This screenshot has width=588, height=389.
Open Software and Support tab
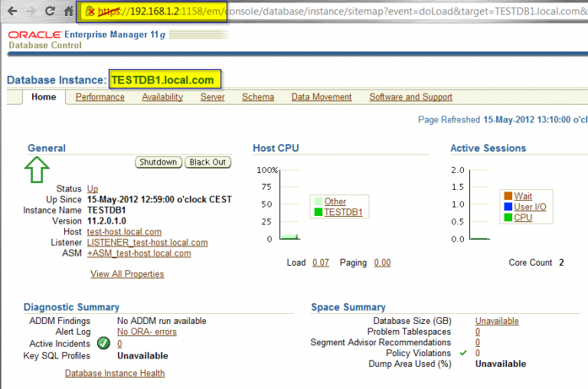410,96
